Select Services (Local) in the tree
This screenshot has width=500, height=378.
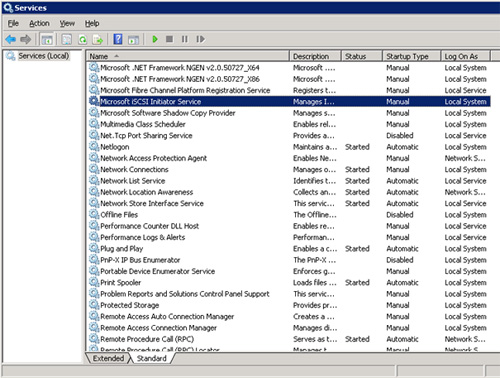(x=44, y=56)
